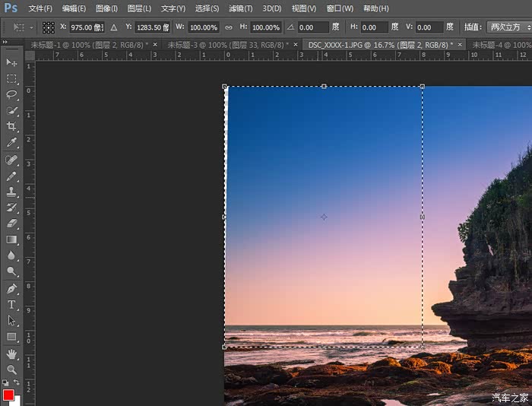Image resolution: width=532 pixels, height=406 pixels.
Task: Switch to the 未标题-3 document tab
Action: [228, 45]
